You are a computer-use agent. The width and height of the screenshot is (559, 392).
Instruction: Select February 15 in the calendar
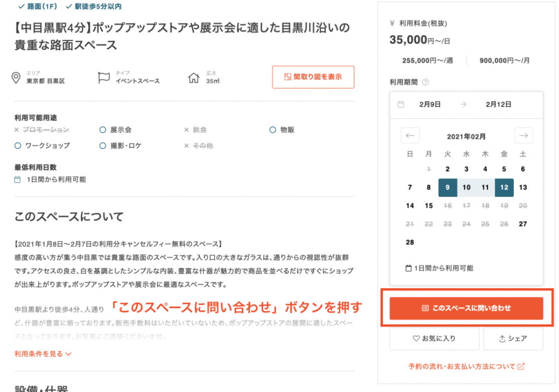[429, 206]
